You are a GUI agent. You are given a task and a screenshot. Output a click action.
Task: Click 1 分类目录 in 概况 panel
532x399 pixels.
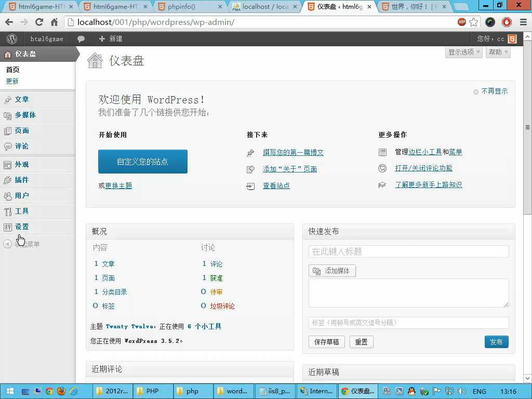[111, 292]
